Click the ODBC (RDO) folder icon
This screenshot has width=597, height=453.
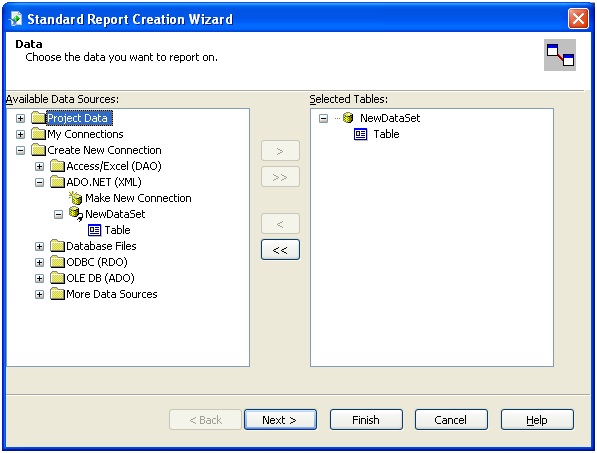click(57, 262)
